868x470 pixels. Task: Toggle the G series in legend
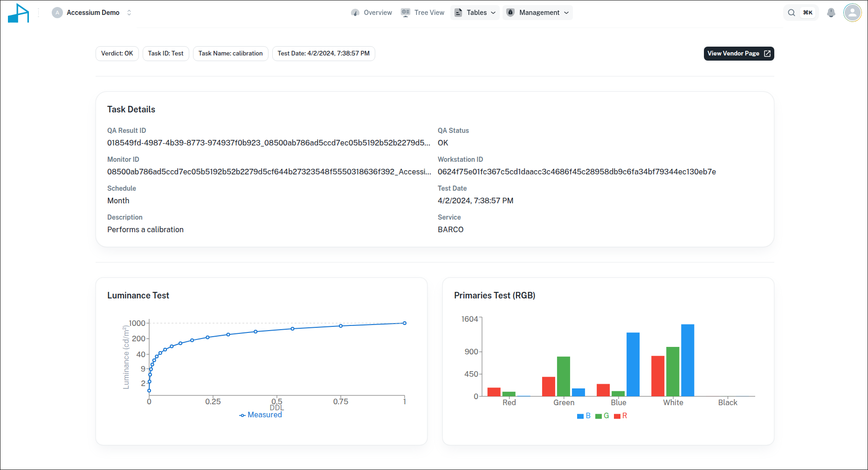point(602,416)
